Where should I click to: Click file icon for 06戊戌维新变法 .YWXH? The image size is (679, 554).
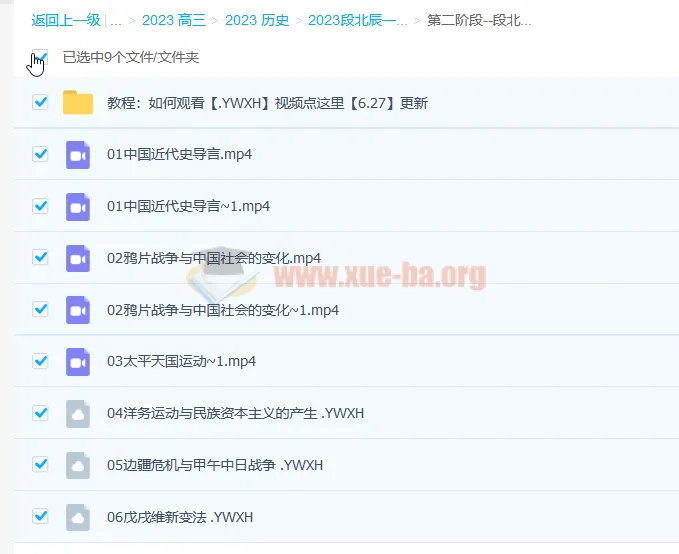(78, 517)
